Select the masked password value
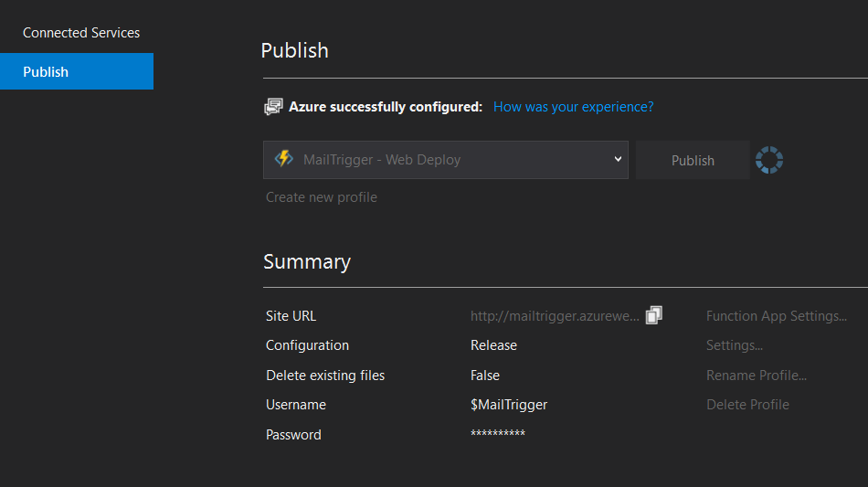Image resolution: width=868 pixels, height=487 pixels. pos(498,433)
